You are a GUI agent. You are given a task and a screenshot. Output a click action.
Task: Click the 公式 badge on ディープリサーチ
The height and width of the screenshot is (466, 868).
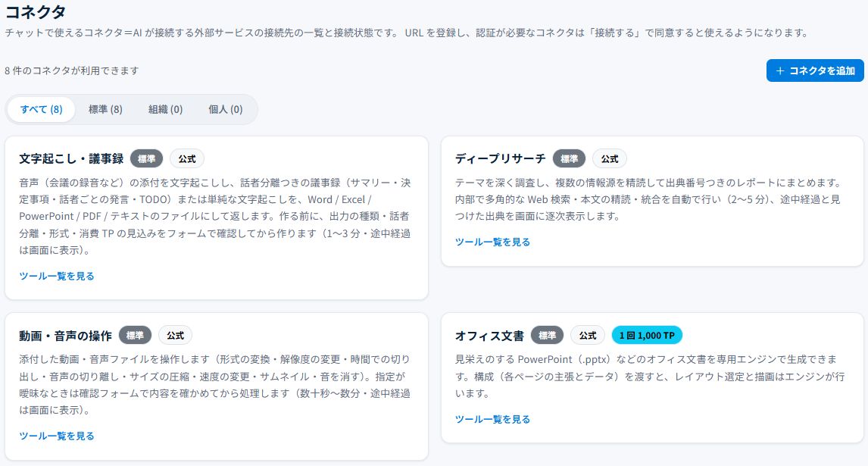(610, 158)
